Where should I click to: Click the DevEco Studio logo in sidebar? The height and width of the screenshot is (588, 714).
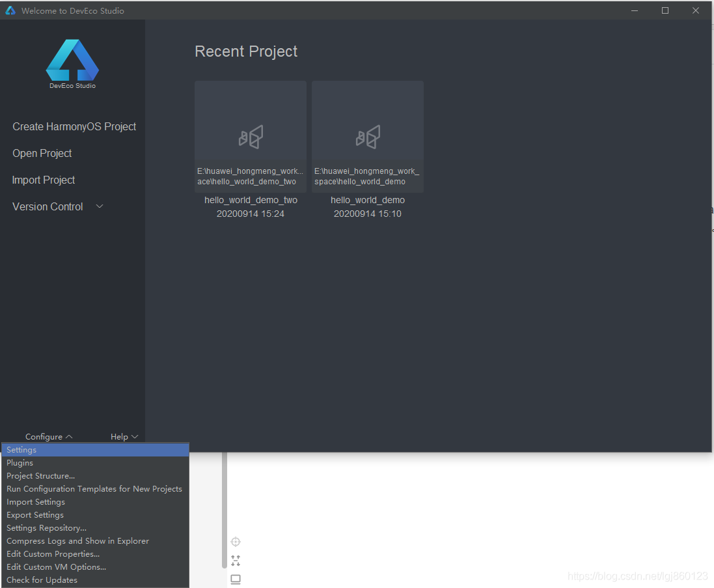coord(72,64)
